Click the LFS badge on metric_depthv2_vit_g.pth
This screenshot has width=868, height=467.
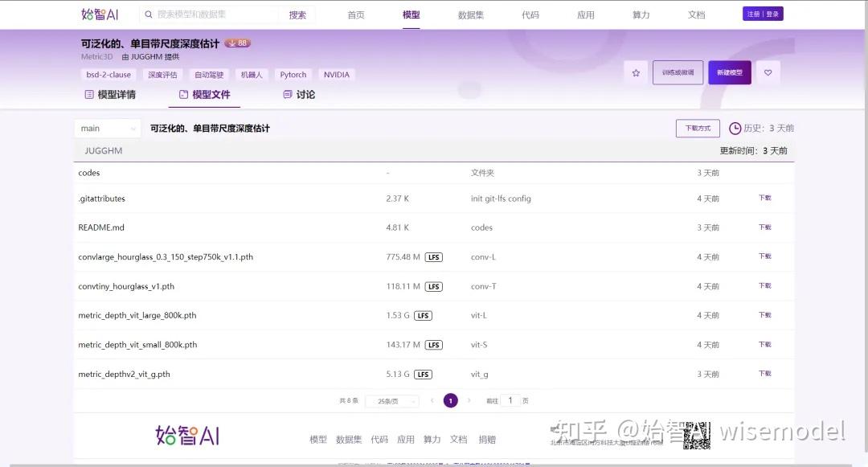(423, 374)
